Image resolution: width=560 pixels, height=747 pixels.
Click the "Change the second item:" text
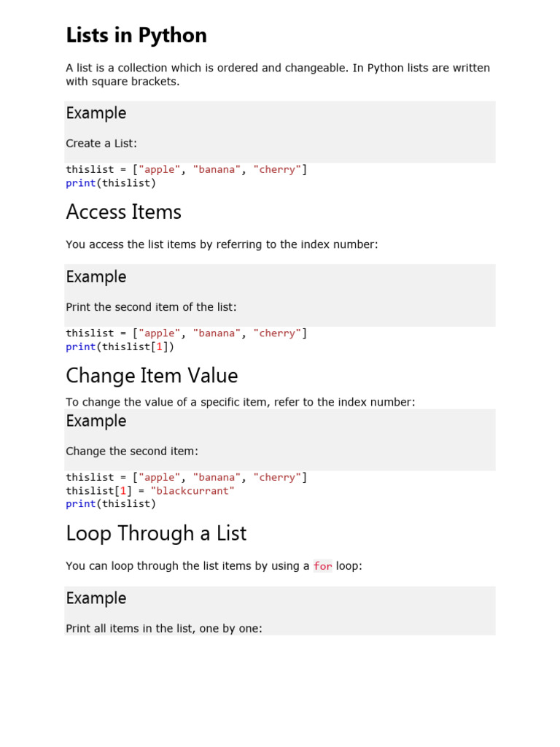click(132, 451)
